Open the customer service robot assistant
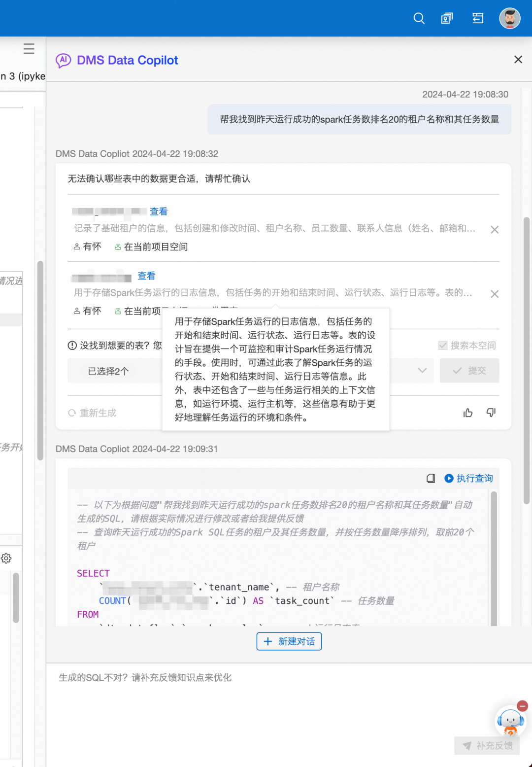532x767 pixels. pos(510,723)
